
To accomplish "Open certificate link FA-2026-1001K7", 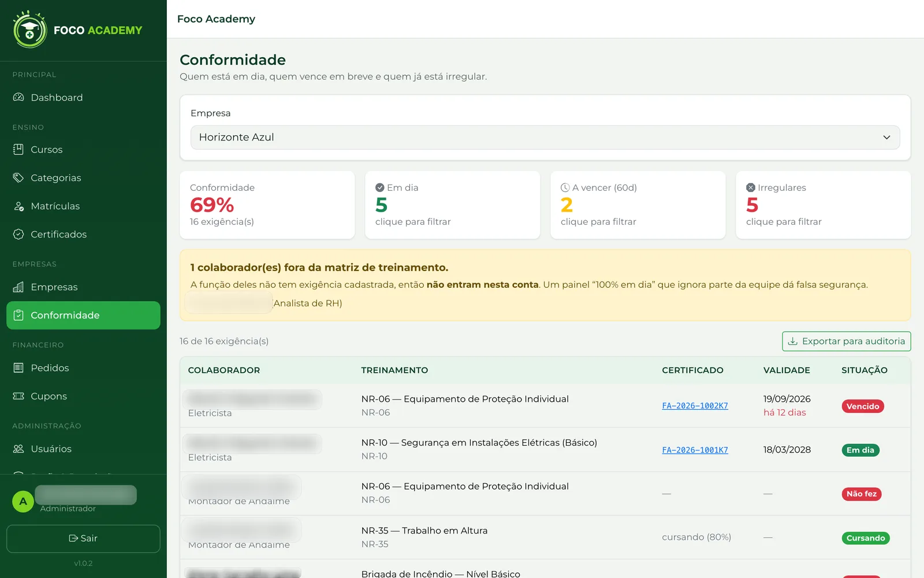I will 695,450.
